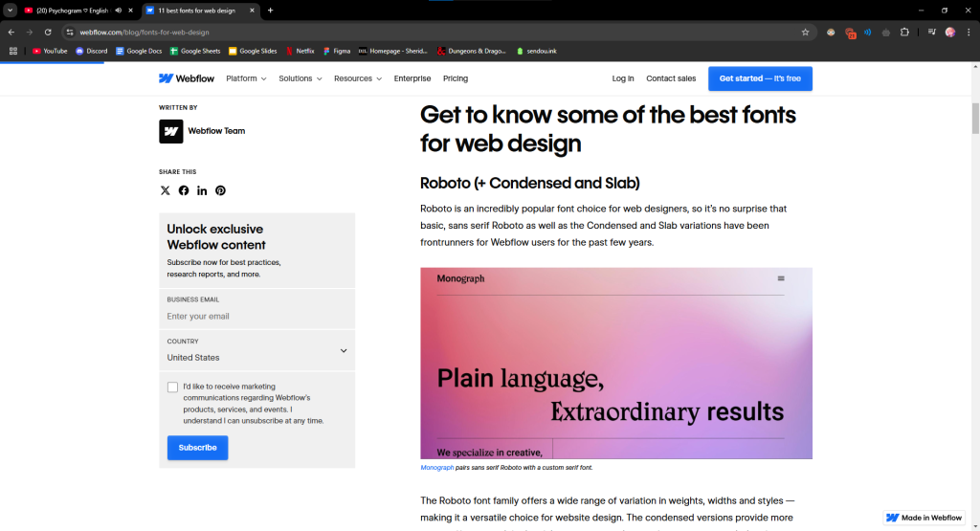Click the blue sound-waves extension icon
Image resolution: width=980 pixels, height=531 pixels.
click(x=867, y=32)
